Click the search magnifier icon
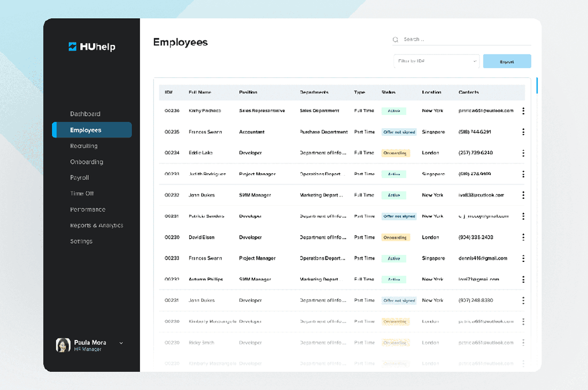 [x=396, y=39]
